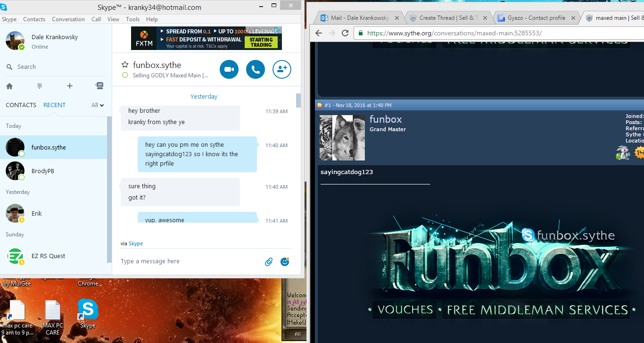Expand the All contacts filter dropdown

pos(98,105)
